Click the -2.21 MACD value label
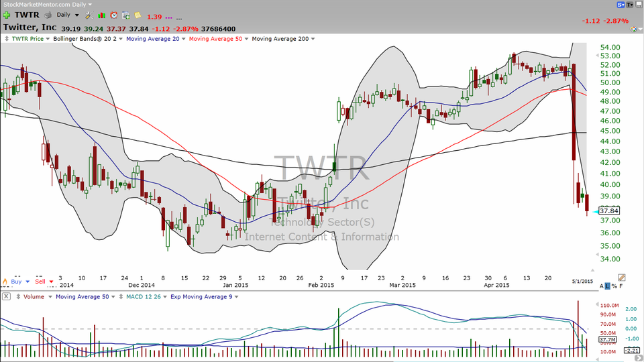The width and height of the screenshot is (644, 362). pyautogui.click(x=632, y=350)
